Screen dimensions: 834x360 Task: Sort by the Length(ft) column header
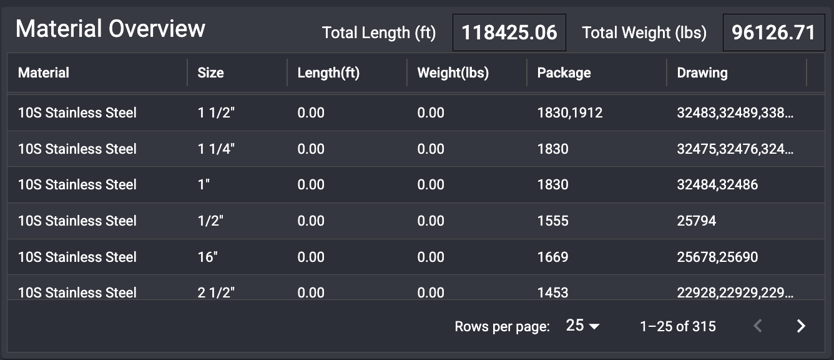tap(329, 72)
